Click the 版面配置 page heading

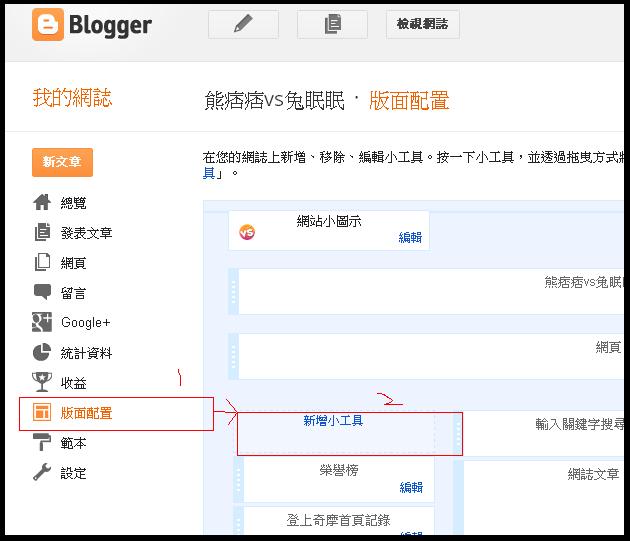(x=409, y=100)
